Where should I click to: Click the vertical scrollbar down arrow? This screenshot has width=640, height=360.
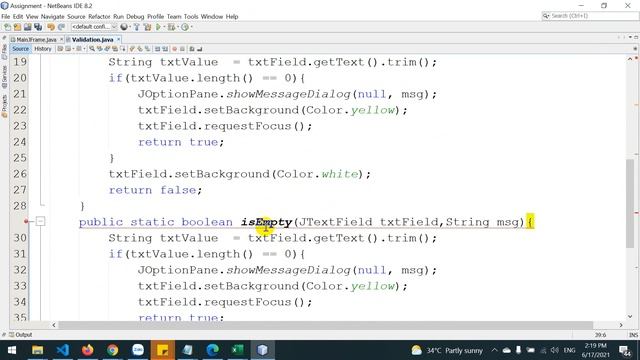[x=630, y=316]
